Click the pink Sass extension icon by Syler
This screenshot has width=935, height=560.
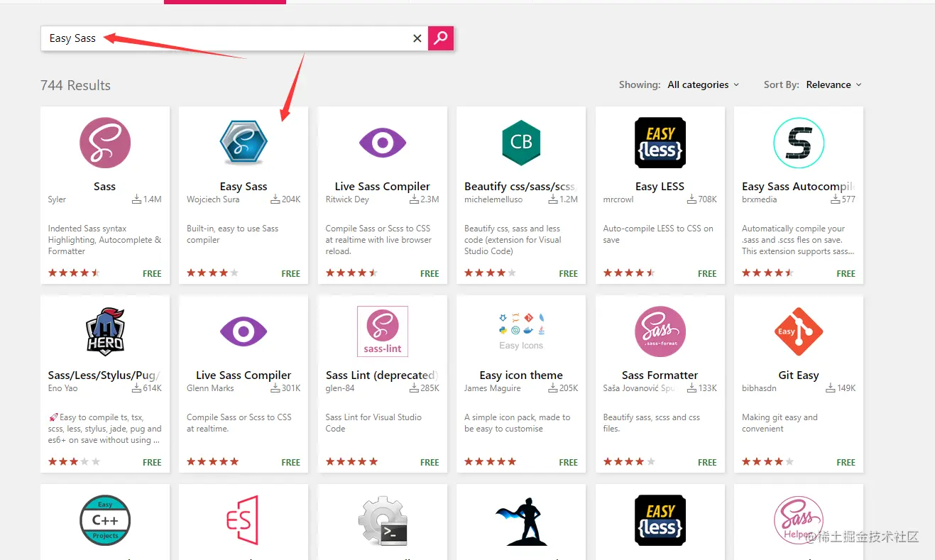(x=105, y=143)
